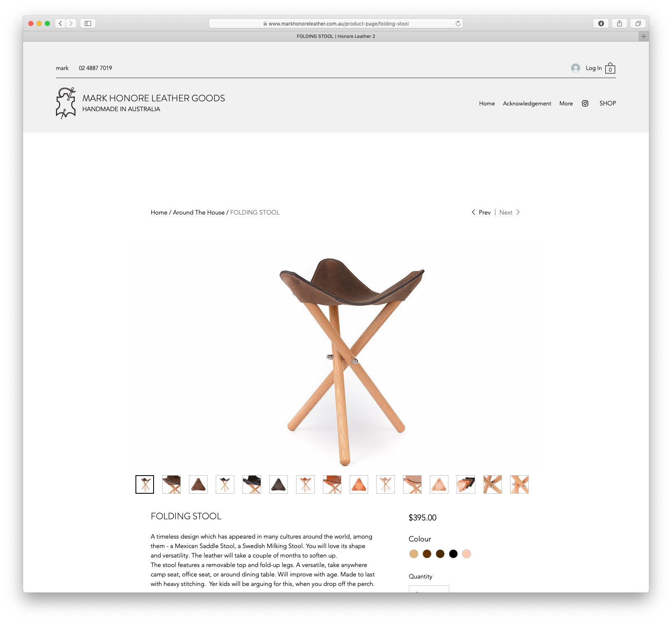
Task: View the dark triangular seat thumbnail
Action: click(279, 485)
